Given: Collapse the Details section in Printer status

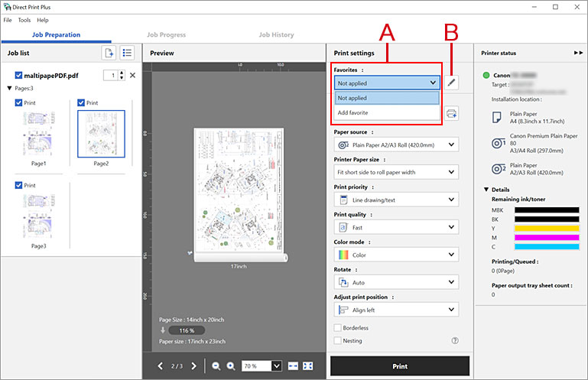Looking at the screenshot, I should coord(486,189).
